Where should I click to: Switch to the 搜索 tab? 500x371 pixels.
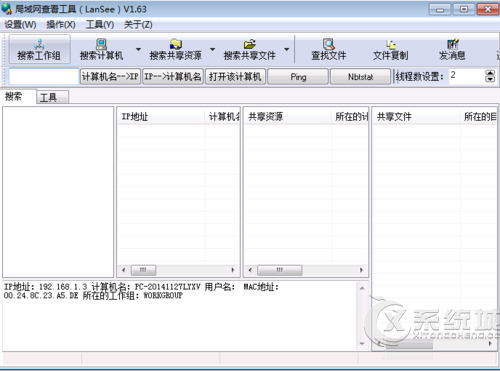18,96
